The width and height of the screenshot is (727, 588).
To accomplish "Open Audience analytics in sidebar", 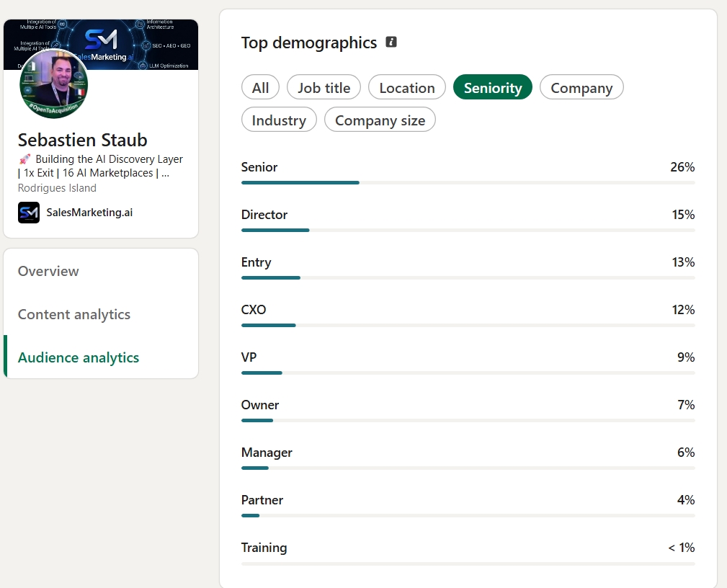I will 79,357.
